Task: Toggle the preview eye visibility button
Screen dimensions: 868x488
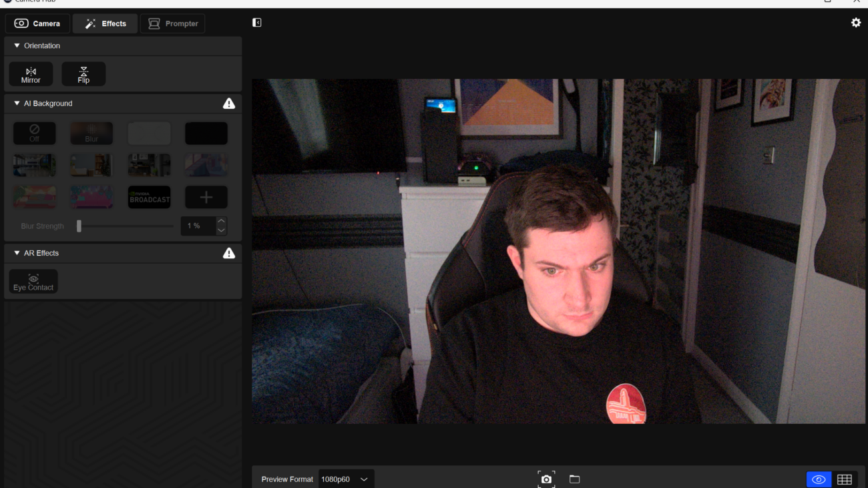Action: pos(819,479)
